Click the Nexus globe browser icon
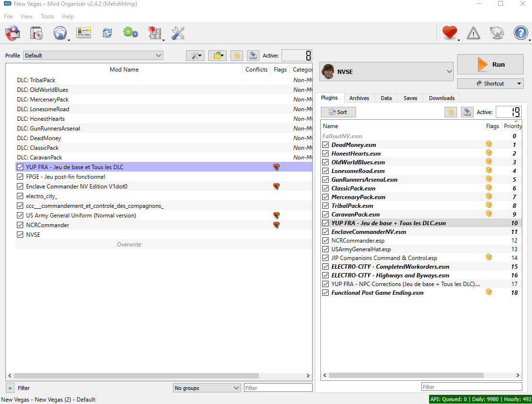This screenshot has height=404, width=532. (x=60, y=33)
